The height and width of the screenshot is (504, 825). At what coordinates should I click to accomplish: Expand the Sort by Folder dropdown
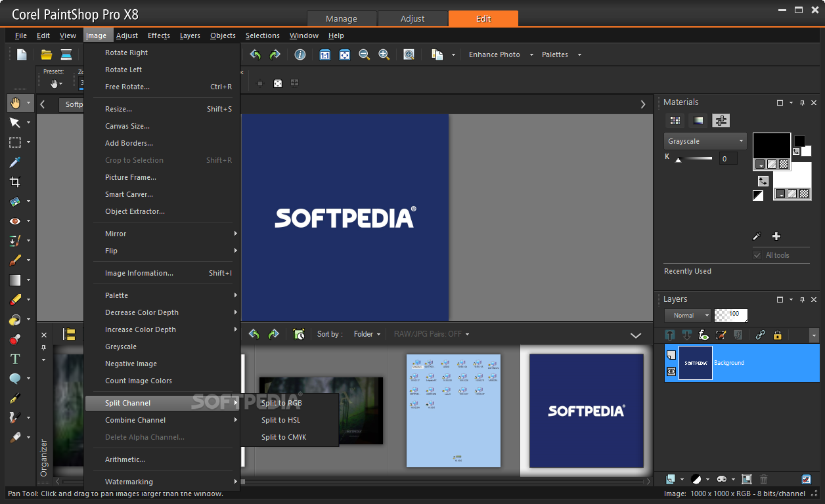[x=367, y=334]
